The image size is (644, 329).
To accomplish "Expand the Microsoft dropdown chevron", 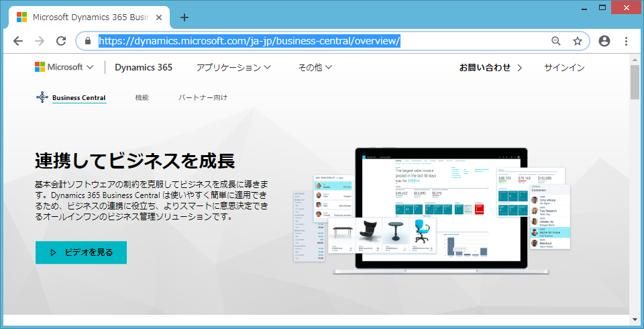I will point(90,67).
